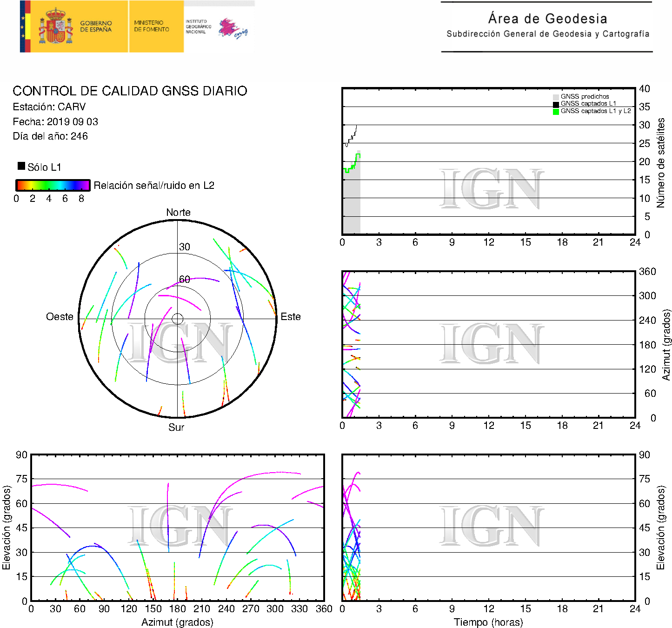This screenshot has height=628, width=672.
Task: Click the 180 tick on azimuth-time plot
Action: pyautogui.click(x=647, y=345)
